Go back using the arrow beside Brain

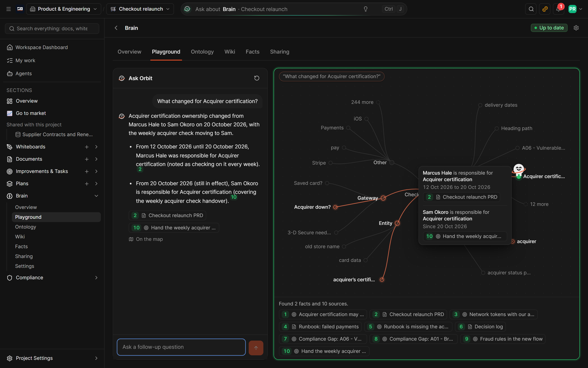[116, 28]
